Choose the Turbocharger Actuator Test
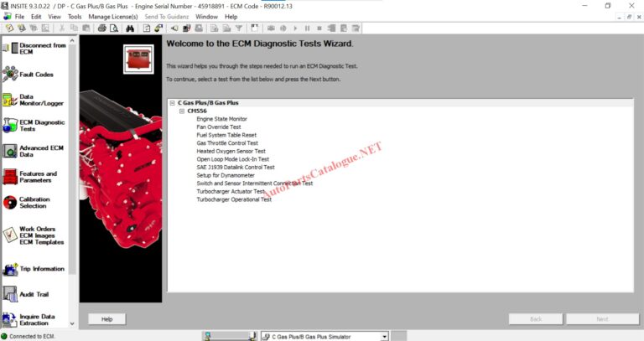The height and width of the screenshot is (341, 644). coord(231,191)
